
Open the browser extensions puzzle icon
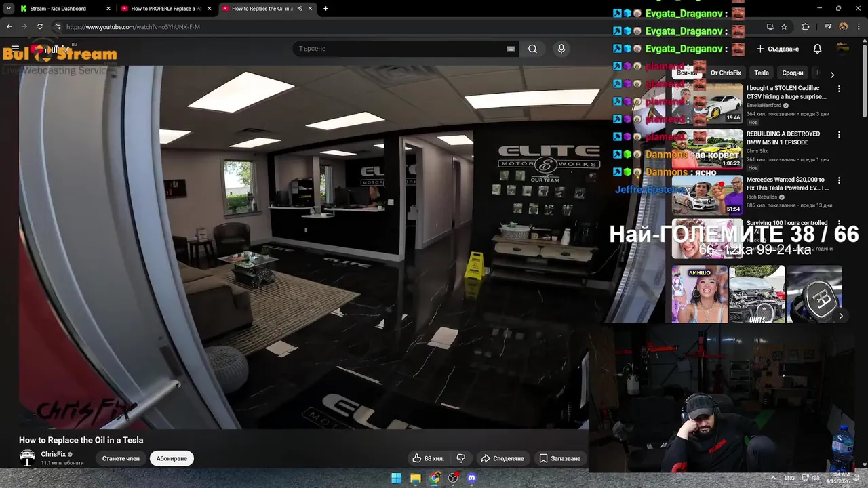point(806,27)
